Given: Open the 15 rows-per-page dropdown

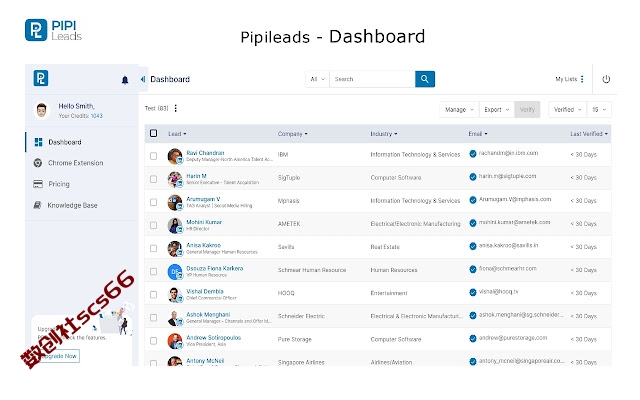Looking at the screenshot, I should pos(599,109).
